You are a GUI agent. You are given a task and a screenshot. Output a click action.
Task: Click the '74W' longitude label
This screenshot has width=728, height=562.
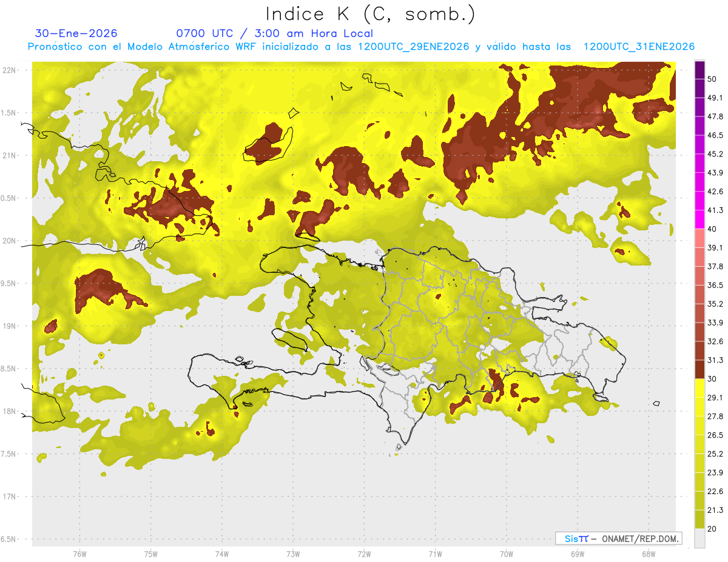221,554
